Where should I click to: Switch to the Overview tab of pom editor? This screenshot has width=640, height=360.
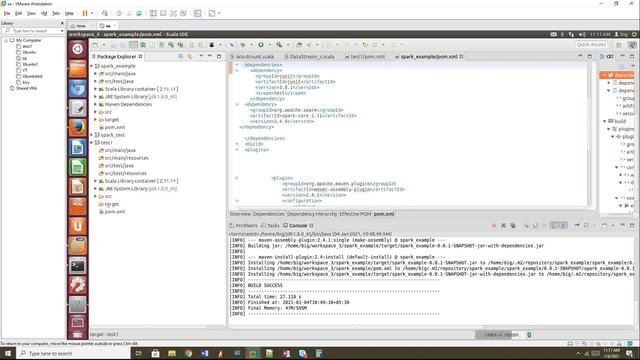coord(240,214)
